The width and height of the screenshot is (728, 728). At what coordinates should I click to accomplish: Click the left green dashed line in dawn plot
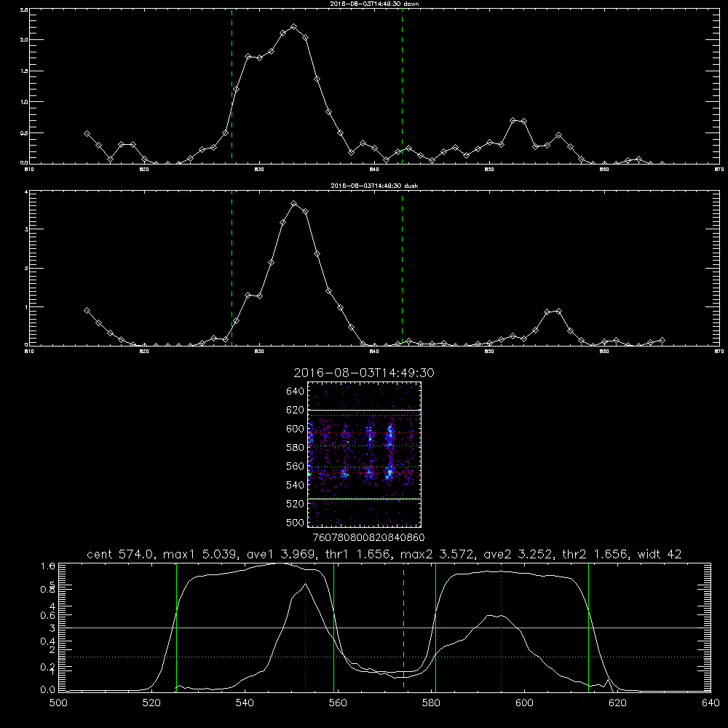232,87
